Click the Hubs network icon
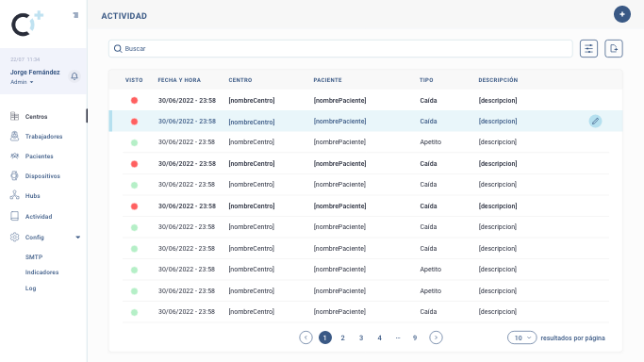Viewport: 644px width, 362px height. coord(14,195)
